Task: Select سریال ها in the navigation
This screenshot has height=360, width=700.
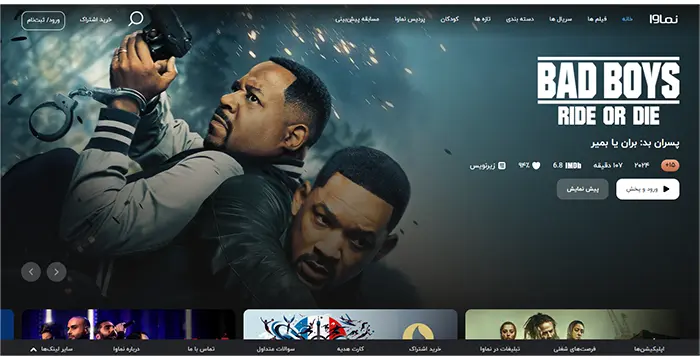Action: (560, 19)
